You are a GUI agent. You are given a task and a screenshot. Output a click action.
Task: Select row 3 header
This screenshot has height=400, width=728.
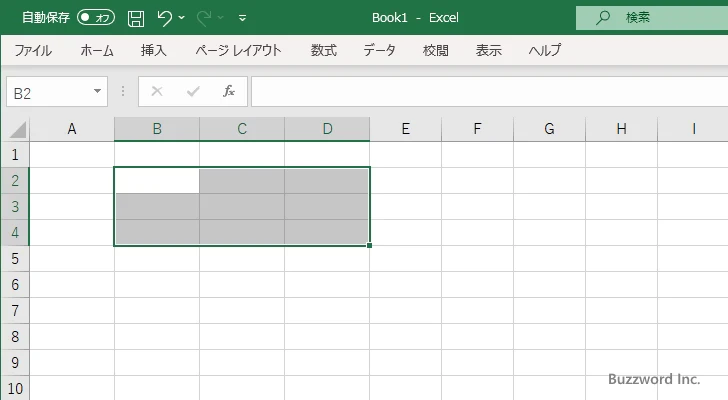pos(15,206)
